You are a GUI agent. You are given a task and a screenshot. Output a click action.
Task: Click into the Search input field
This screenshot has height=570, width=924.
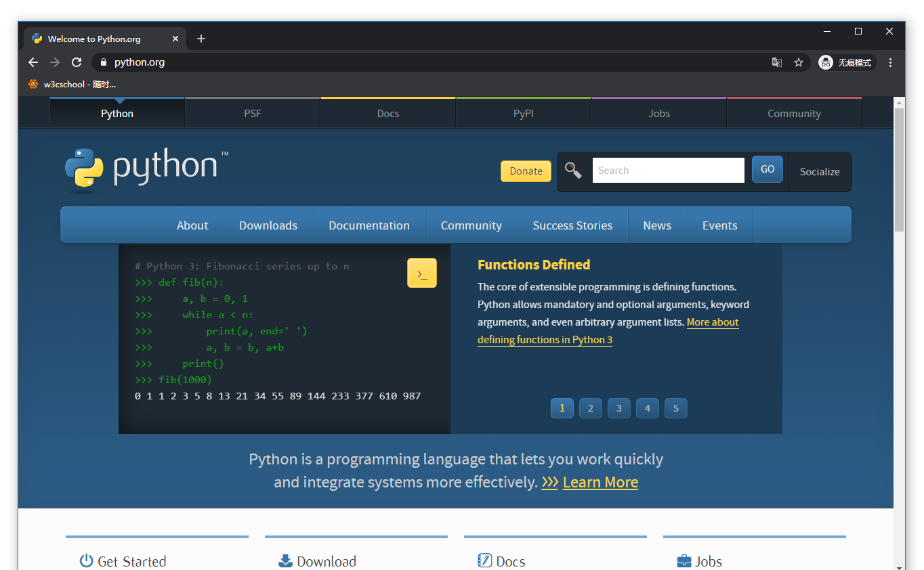pyautogui.click(x=669, y=170)
